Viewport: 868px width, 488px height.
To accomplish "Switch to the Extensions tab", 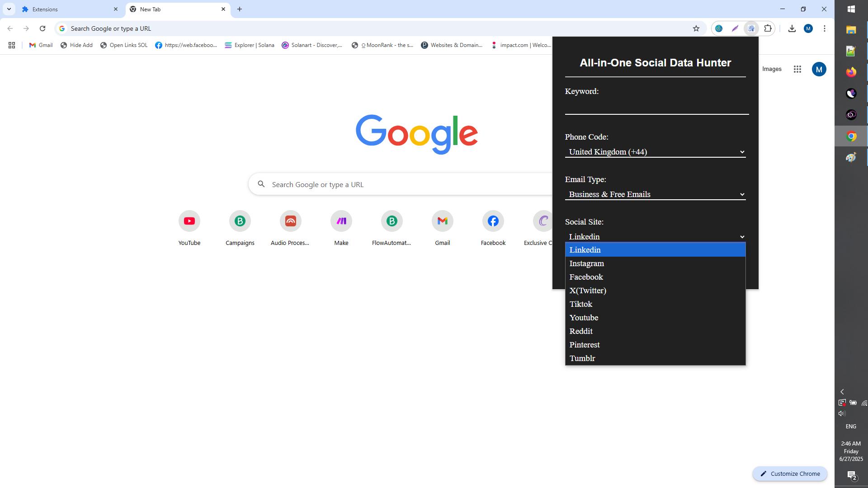I will (x=68, y=9).
